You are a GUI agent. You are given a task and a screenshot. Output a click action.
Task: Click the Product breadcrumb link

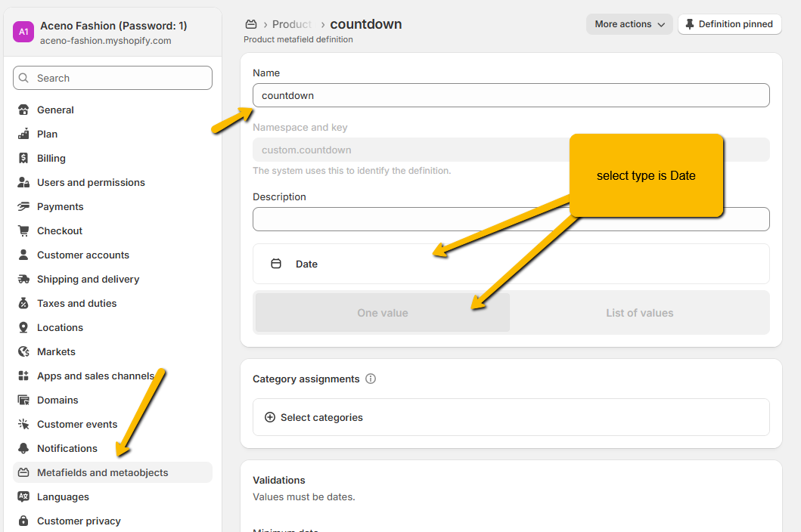(292, 24)
